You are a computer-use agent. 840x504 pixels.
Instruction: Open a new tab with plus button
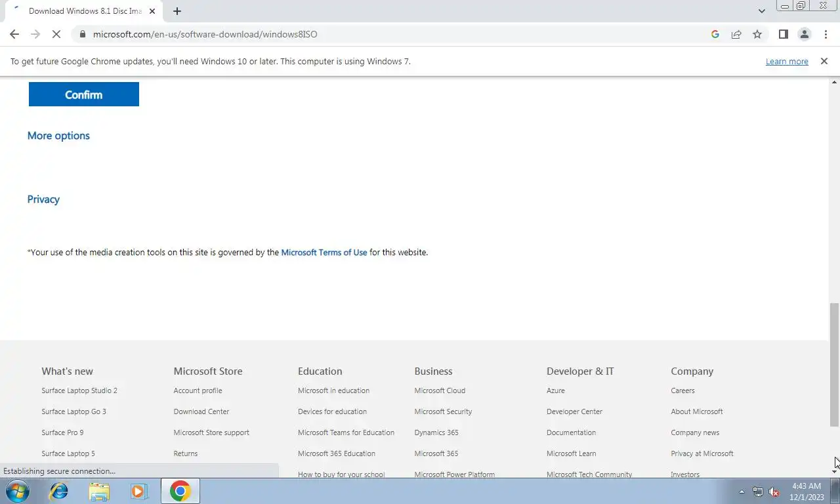point(177,11)
